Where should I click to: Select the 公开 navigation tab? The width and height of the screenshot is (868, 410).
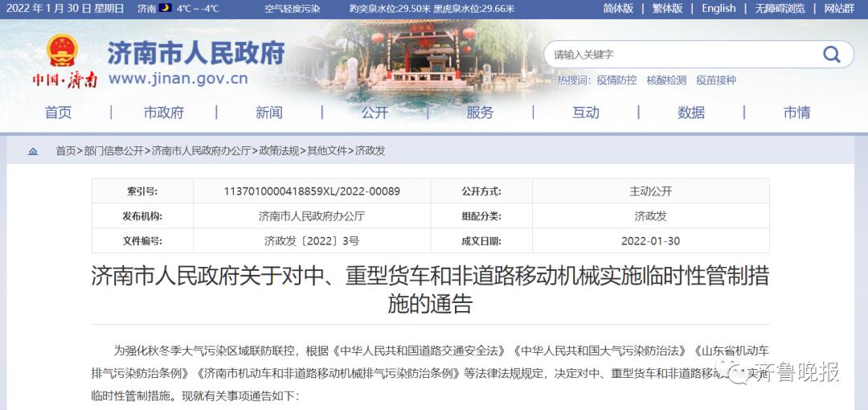pos(375,113)
